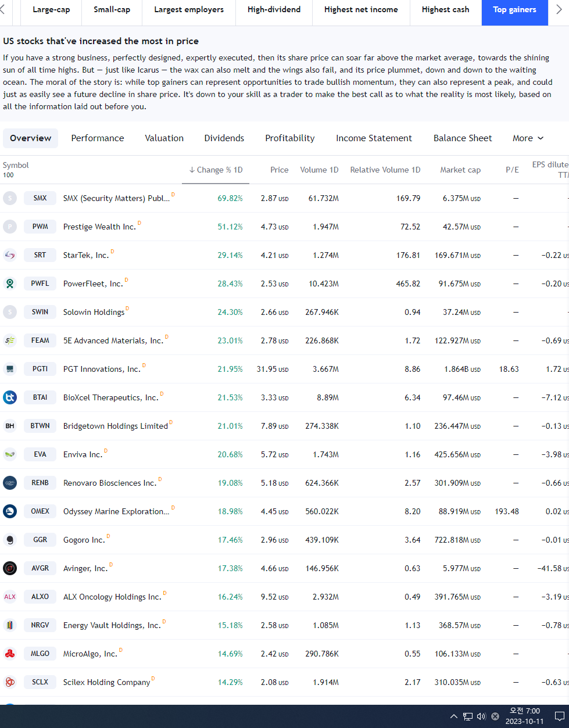Screen dimensions: 569x728
Task: Open Odyssey Marine Exploration company link
Action: tap(116, 511)
